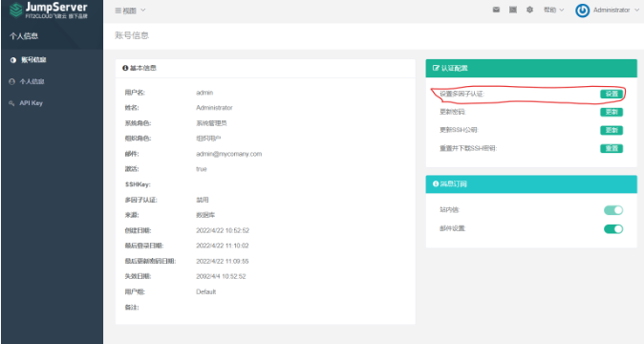
Task: Click the user icon beside sidebar 个人信息
Action: pos(11,81)
